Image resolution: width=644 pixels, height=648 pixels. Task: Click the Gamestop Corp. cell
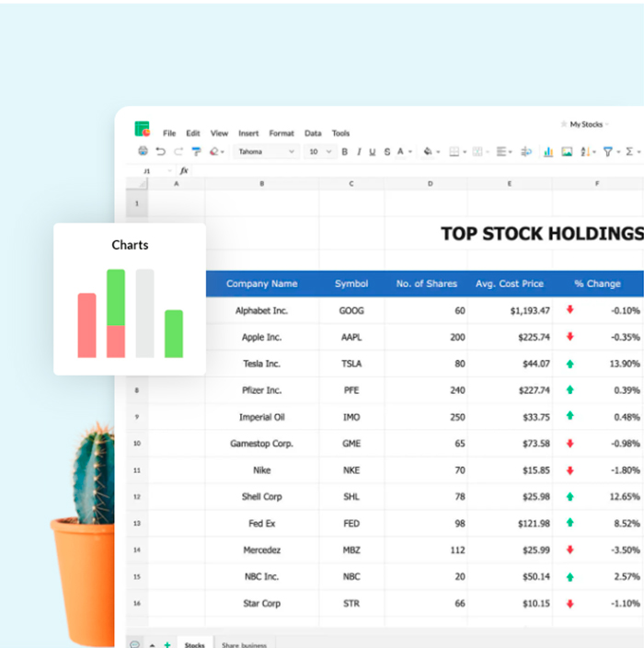[262, 444]
